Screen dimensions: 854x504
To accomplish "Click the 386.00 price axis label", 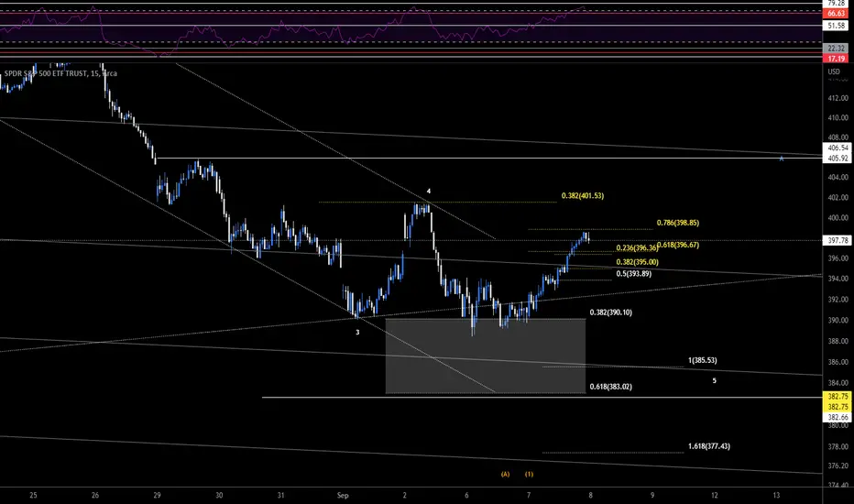I will [x=838, y=362].
